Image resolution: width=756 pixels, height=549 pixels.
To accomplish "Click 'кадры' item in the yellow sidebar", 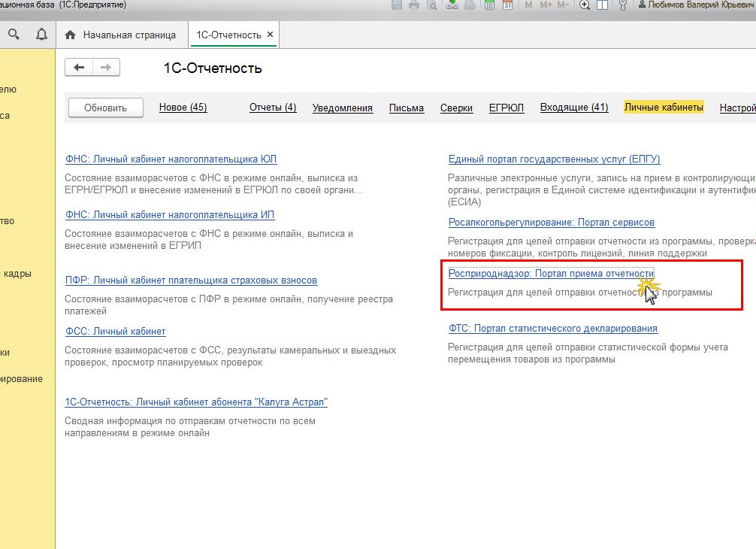I will tap(17, 274).
